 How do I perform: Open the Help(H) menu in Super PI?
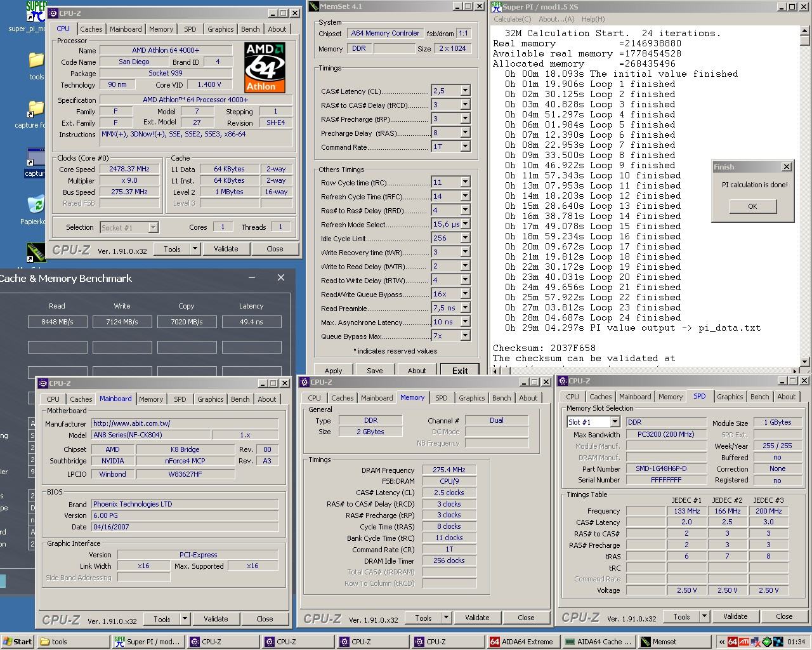593,19
